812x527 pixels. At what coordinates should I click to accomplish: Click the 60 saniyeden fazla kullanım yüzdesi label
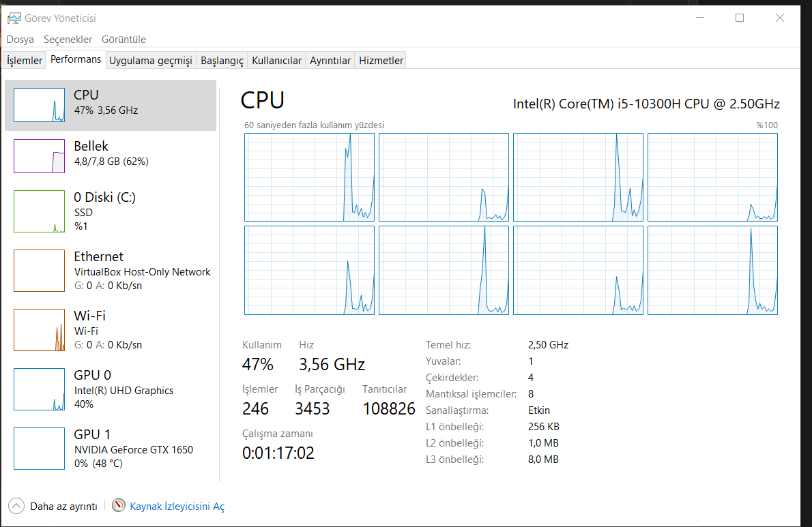click(x=315, y=125)
